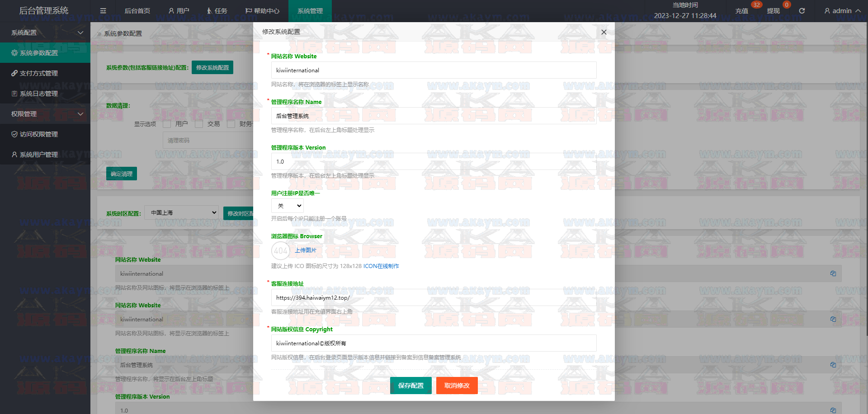The width and height of the screenshot is (868, 414).
Task: Tick the 财务 checkbox under 数据清理
Action: (231, 124)
